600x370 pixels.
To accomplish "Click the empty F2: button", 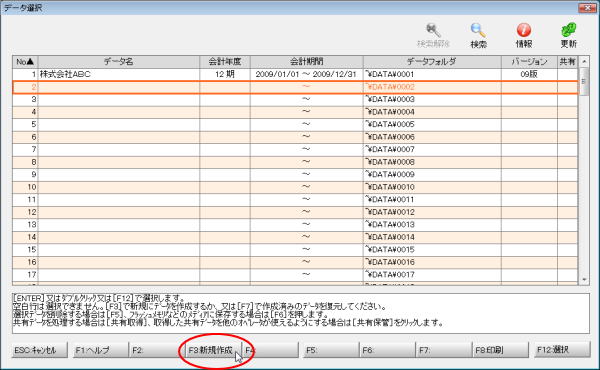I will [x=156, y=350].
